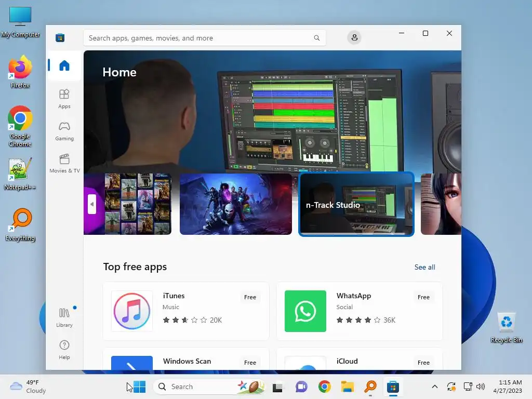532x399 pixels.
Task: Click See all for Top free apps
Action: [x=425, y=267]
